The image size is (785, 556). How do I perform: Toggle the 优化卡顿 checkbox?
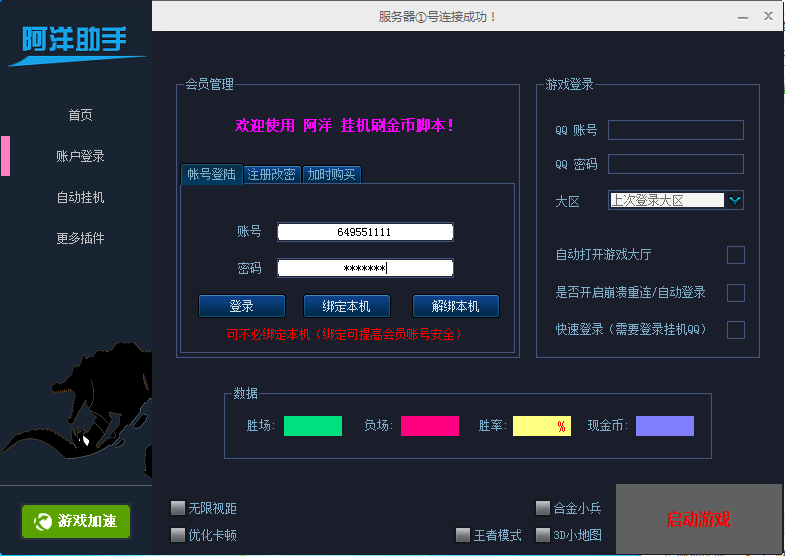[x=178, y=534]
